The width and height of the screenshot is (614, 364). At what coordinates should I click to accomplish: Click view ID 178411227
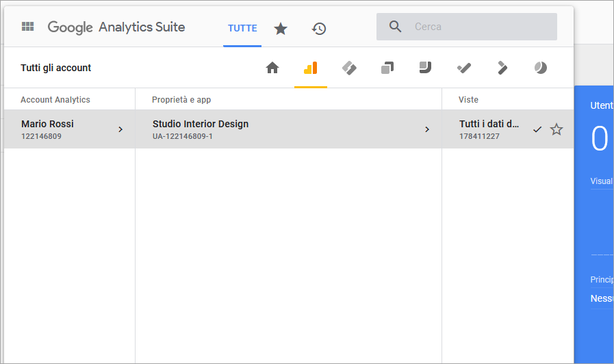click(479, 136)
